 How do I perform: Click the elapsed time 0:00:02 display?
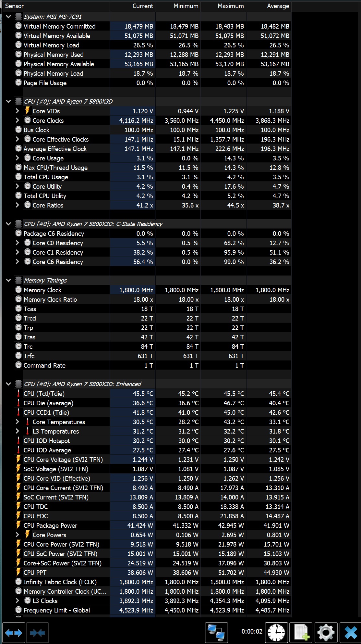pos(252,631)
